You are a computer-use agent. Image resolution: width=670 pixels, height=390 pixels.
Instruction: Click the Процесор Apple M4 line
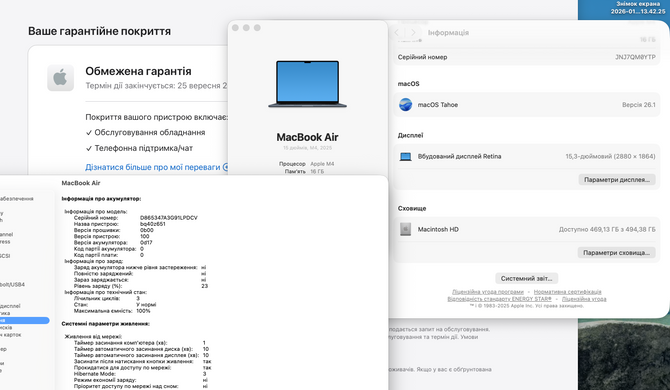(306, 164)
